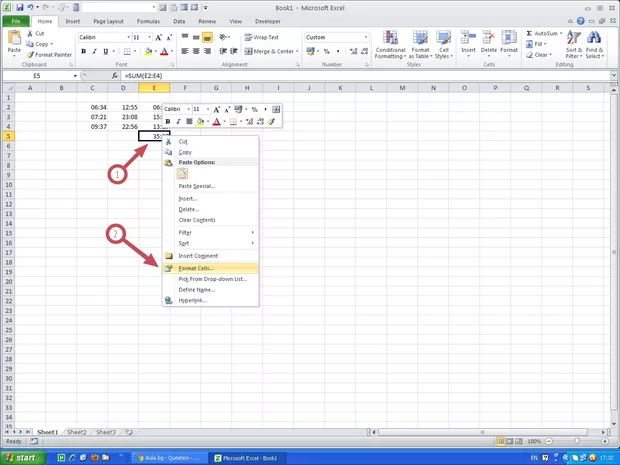Viewport: 620px width, 465px height.
Task: Choose Insert Comment from the context menu
Action: (198, 256)
